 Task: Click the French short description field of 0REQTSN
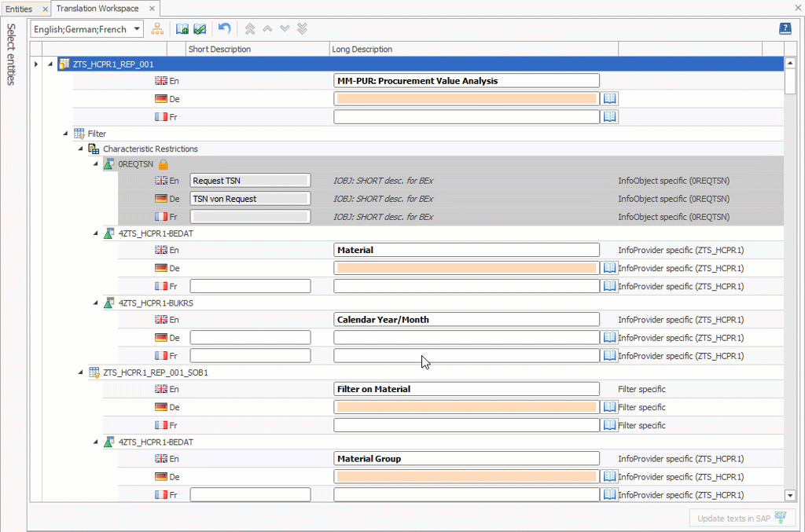pyautogui.click(x=250, y=217)
